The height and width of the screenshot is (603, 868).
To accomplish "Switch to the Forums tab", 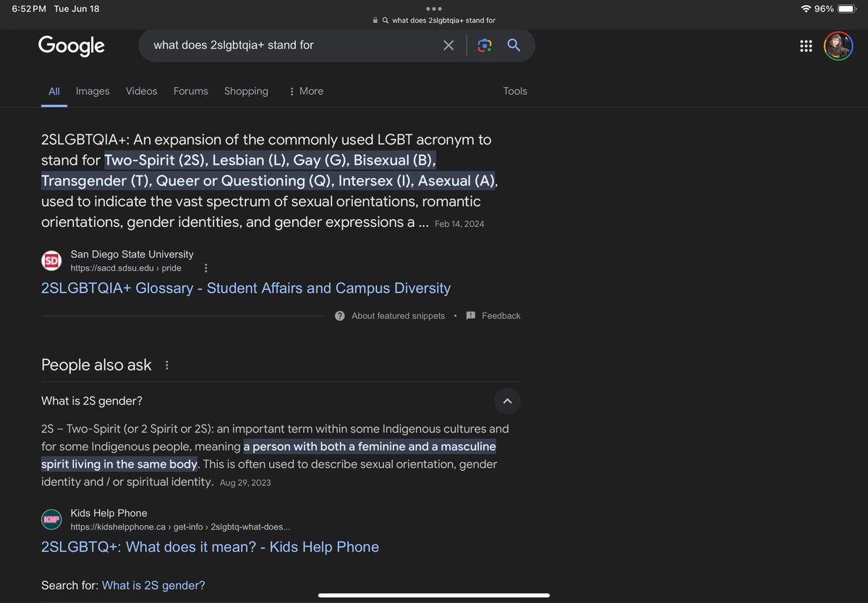I will [191, 91].
